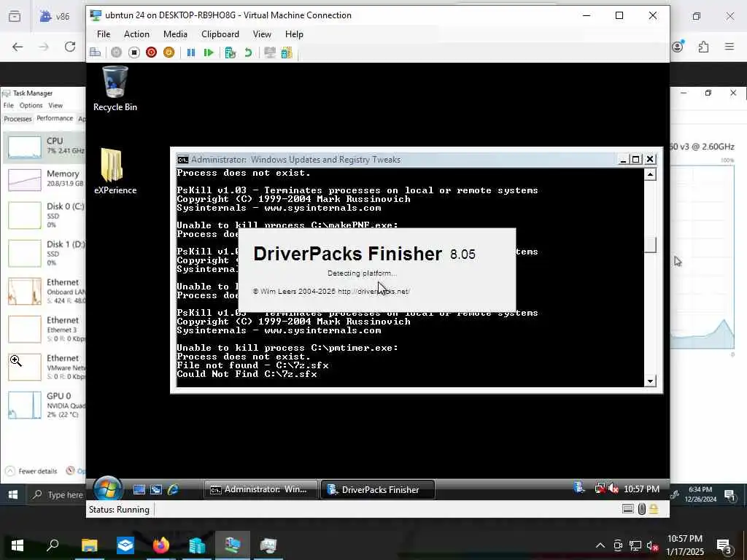
Task: Show hidden icons in the host tray
Action: pos(600,545)
